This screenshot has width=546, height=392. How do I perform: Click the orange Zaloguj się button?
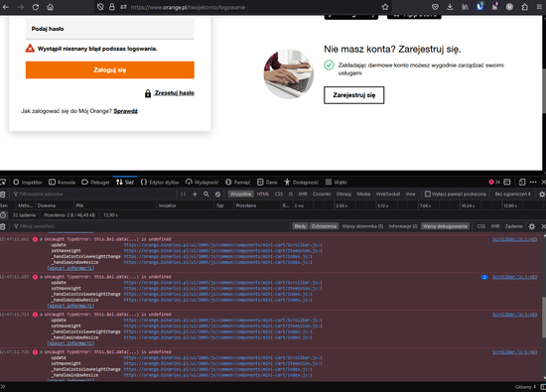pos(109,70)
